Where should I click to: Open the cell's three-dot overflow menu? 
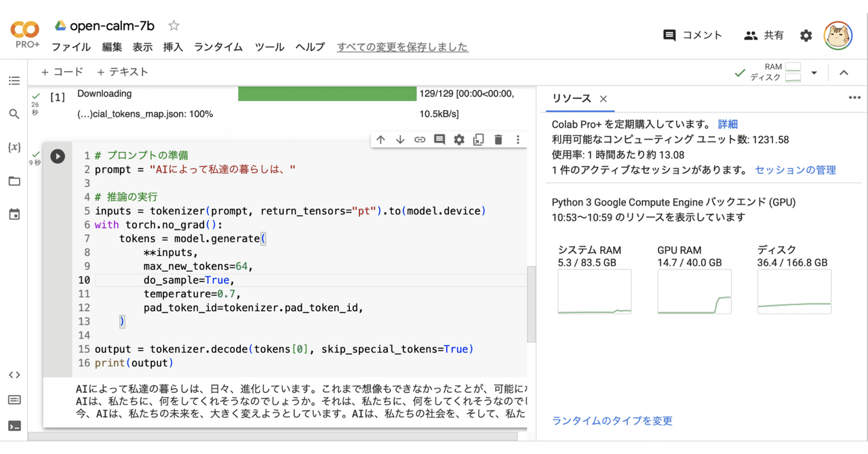click(518, 139)
